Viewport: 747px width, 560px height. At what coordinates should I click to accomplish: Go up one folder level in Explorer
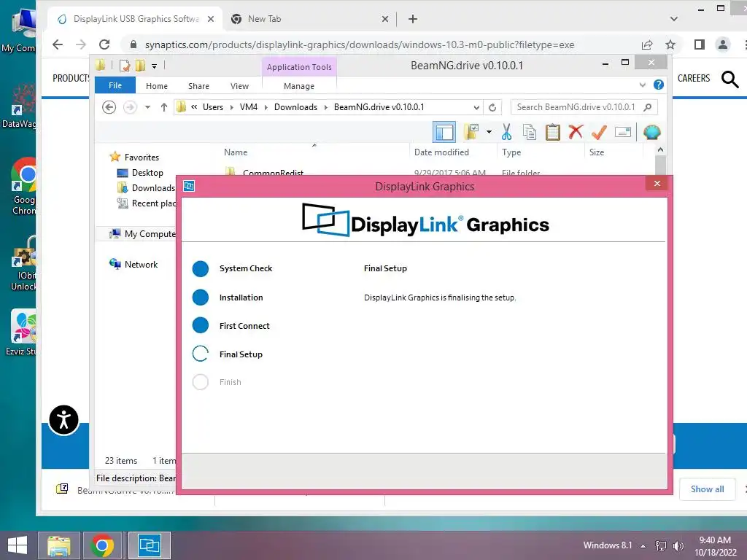pos(164,107)
